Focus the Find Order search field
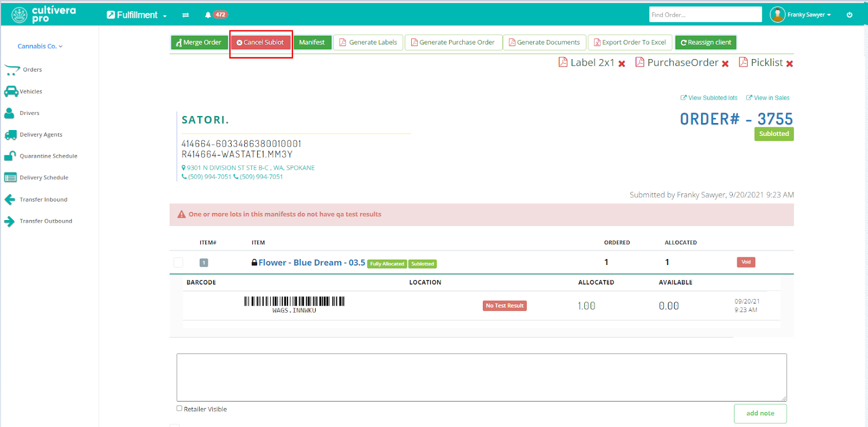 705,15
